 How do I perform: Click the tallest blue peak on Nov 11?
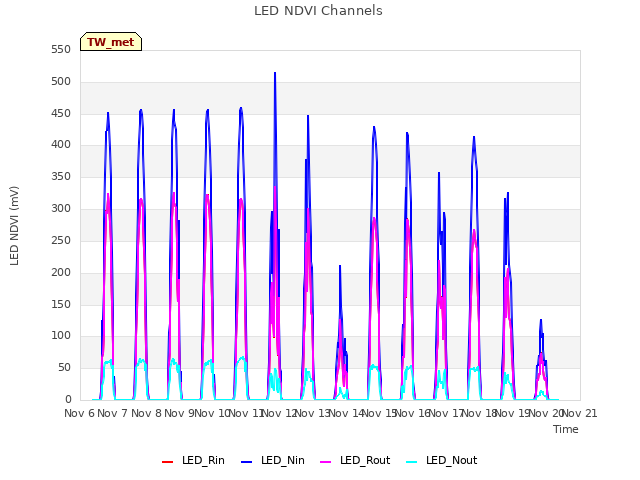pyautogui.click(x=275, y=73)
